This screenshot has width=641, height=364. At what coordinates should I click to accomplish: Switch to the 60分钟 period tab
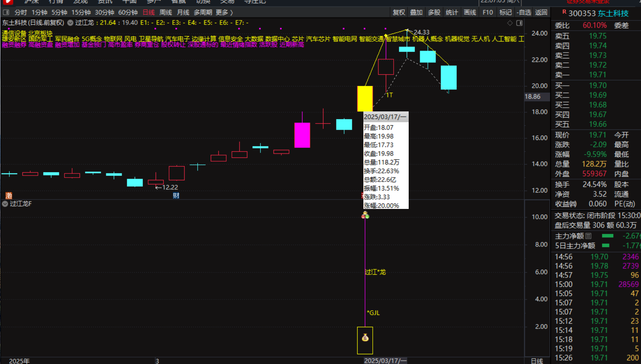[128, 12]
